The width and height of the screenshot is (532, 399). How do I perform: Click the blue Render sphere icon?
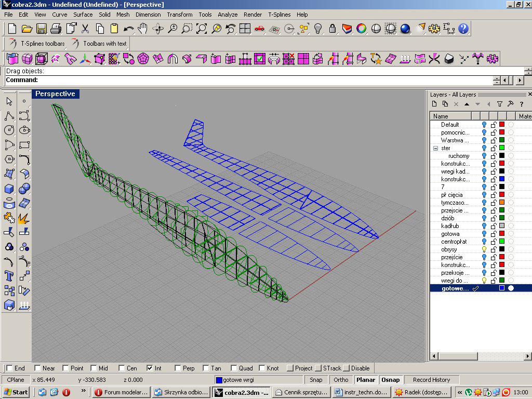[x=405, y=29]
